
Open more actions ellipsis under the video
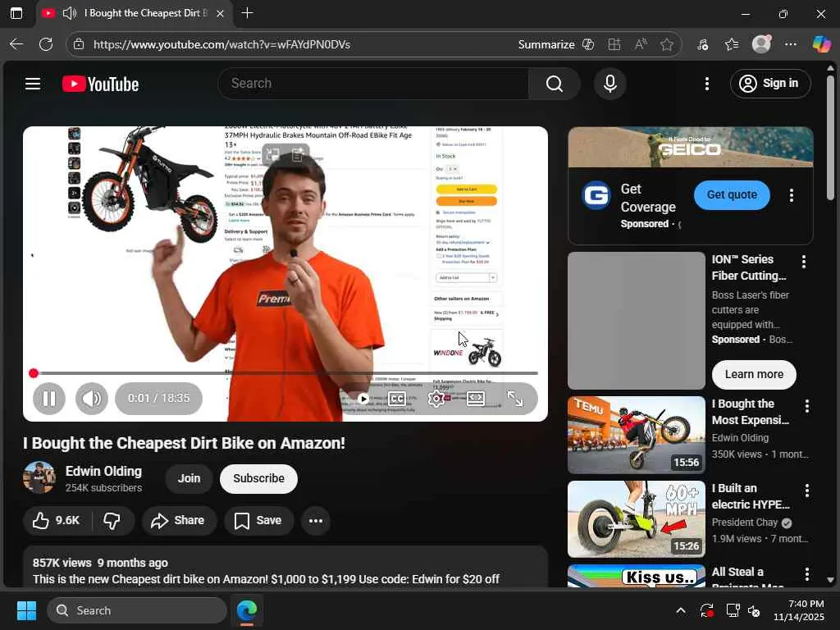[316, 520]
